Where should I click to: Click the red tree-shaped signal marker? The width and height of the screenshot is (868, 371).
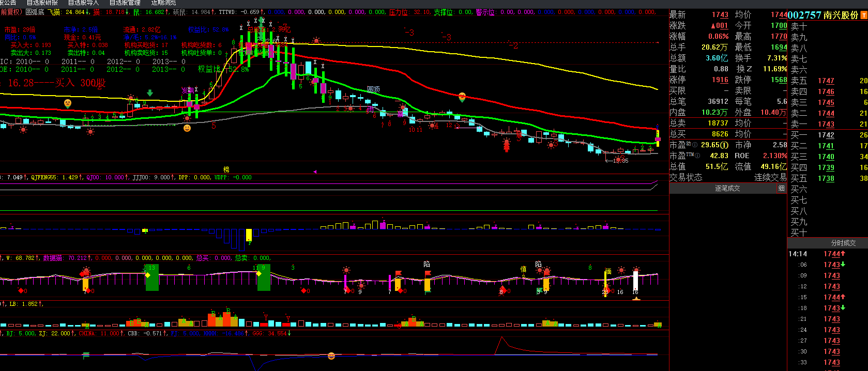[x=507, y=144]
